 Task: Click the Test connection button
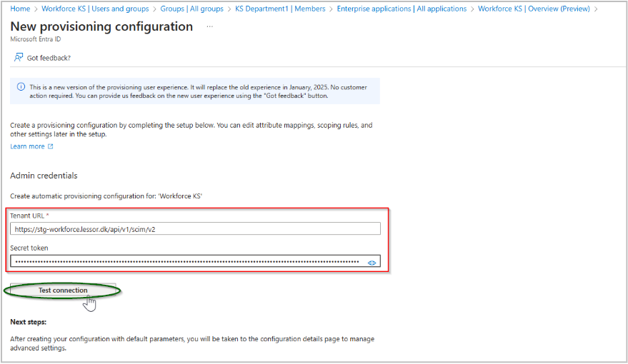coord(63,290)
